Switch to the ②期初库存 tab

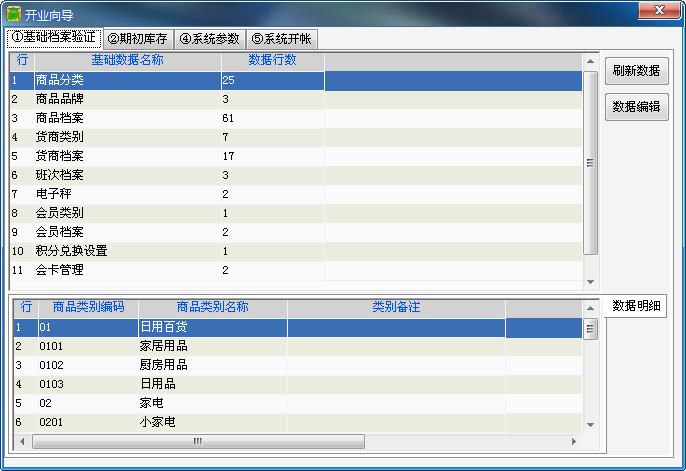(139, 39)
